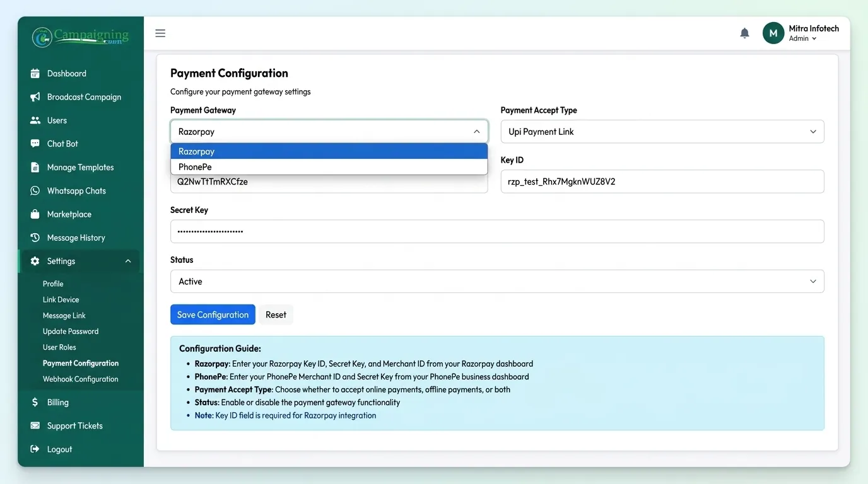The image size is (868, 484).
Task: Click the Users people icon
Action: (35, 120)
